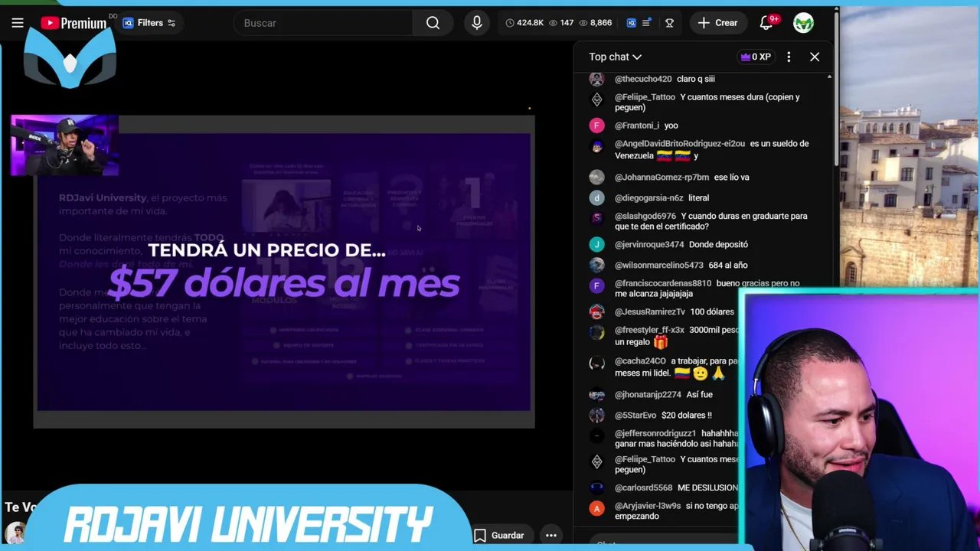This screenshot has width=980, height=551.
Task: Click username @5StarEvo
Action: 635,415
